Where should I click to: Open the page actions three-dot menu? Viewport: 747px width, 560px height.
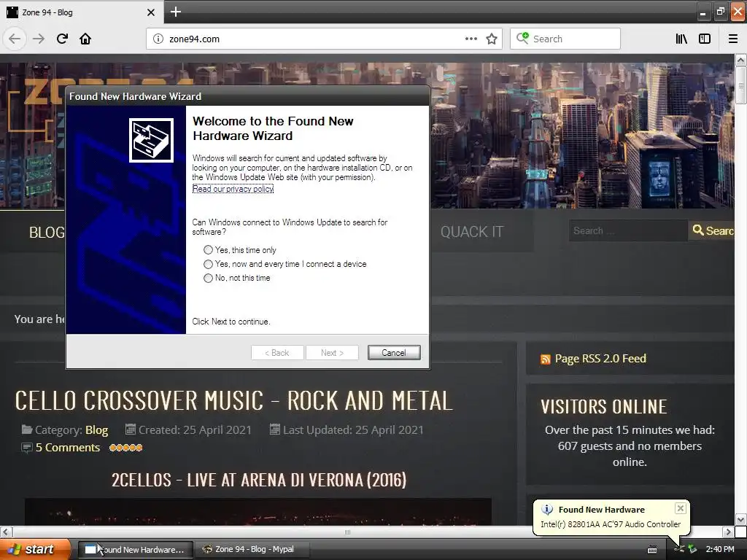point(471,39)
